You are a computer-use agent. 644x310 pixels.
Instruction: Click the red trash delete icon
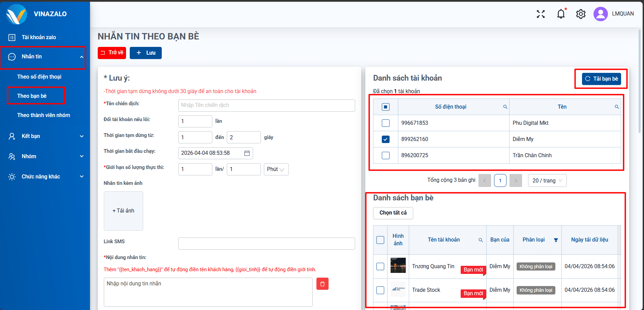pyautogui.click(x=322, y=284)
